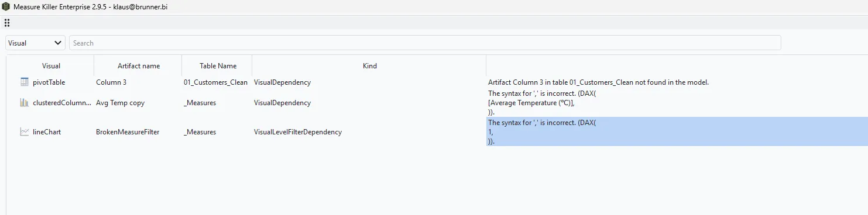Image resolution: width=868 pixels, height=215 pixels.
Task: Click the BrokenMeasureFilter artifact cell
Action: tap(128, 132)
